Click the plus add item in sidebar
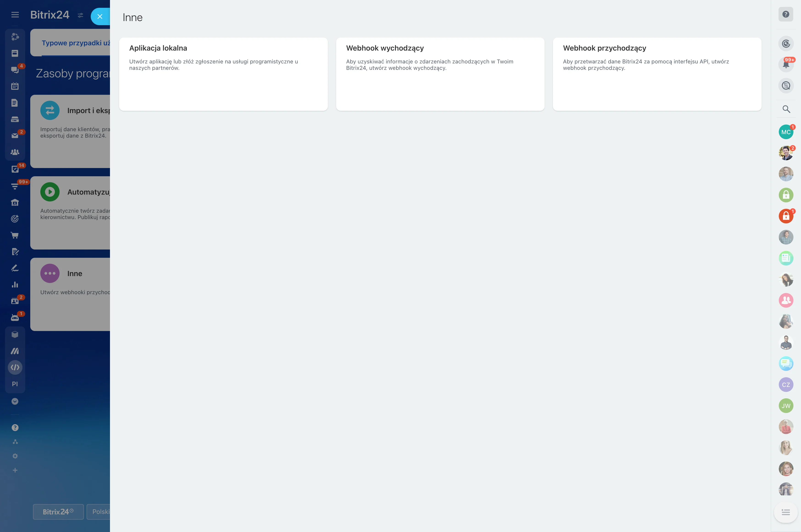801x532 pixels. [x=15, y=470]
